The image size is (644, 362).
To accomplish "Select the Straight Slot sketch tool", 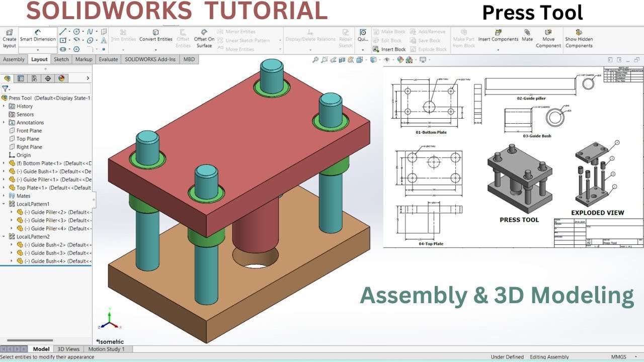I will pyautogui.click(x=63, y=49).
